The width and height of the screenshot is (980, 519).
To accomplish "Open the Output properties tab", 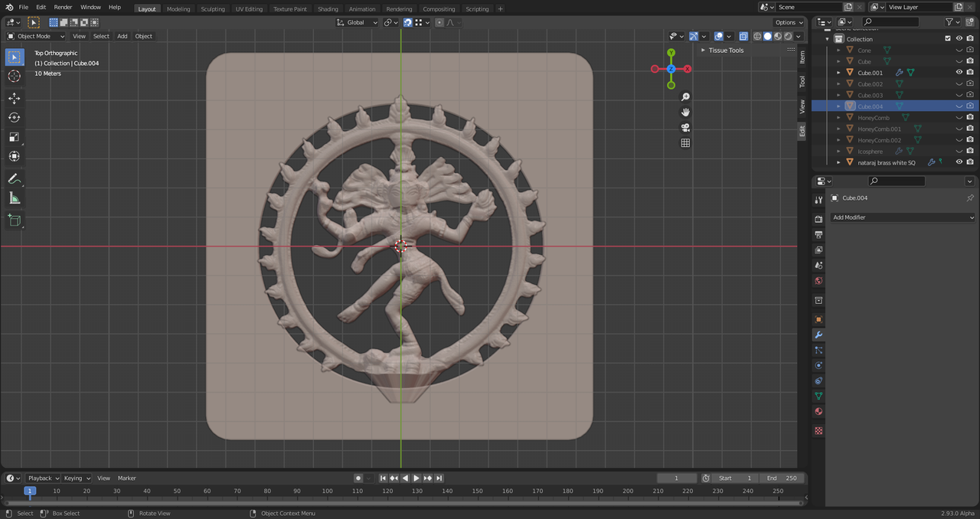I will point(818,235).
